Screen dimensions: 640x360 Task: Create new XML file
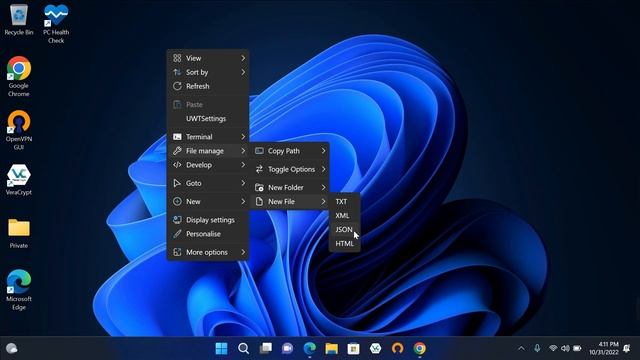(344, 216)
